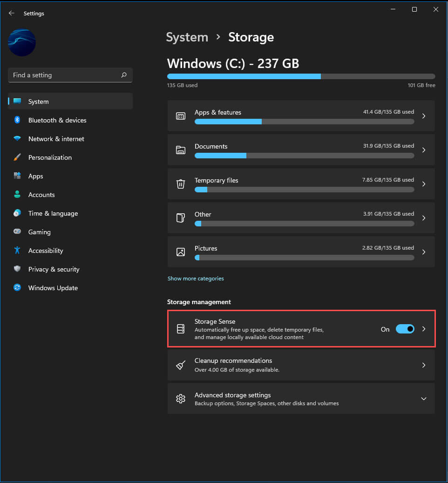Open Temporary files chevron arrow

click(424, 184)
